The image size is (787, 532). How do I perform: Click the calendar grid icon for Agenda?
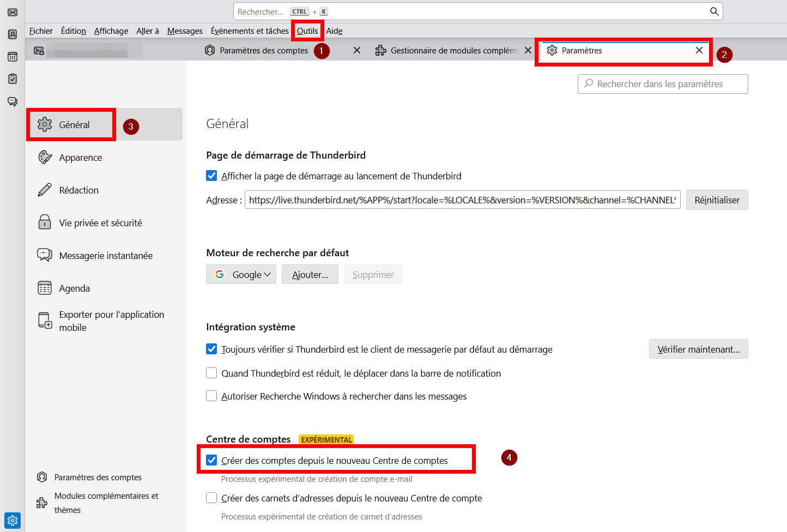[x=45, y=288]
